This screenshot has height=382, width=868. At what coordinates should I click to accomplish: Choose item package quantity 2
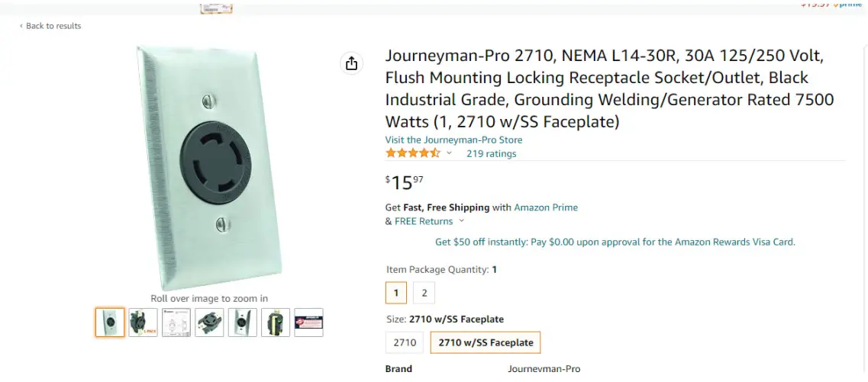pos(424,293)
